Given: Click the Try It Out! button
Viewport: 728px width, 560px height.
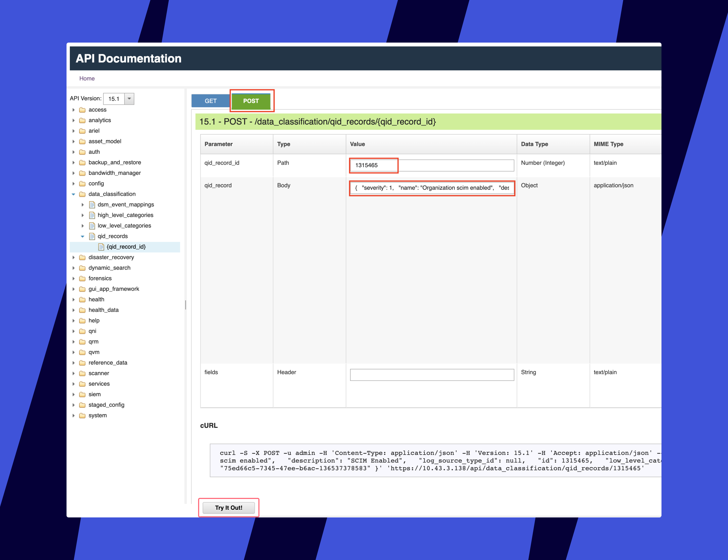Looking at the screenshot, I should [x=229, y=508].
